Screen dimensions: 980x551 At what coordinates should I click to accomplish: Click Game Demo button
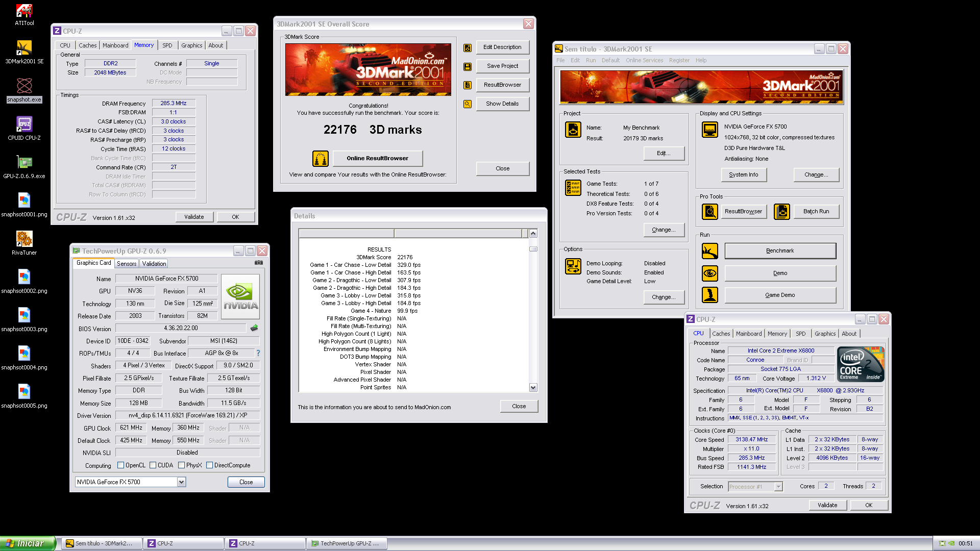click(x=780, y=295)
